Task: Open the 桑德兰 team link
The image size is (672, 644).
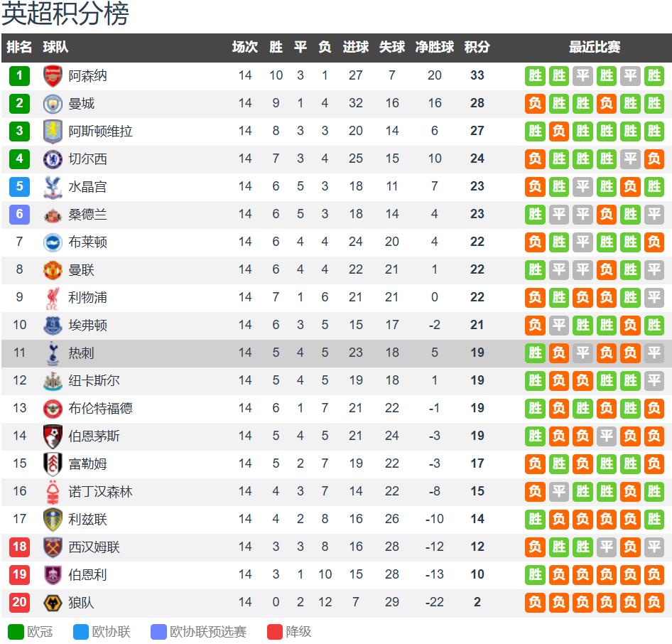Action: pyautogui.click(x=87, y=214)
